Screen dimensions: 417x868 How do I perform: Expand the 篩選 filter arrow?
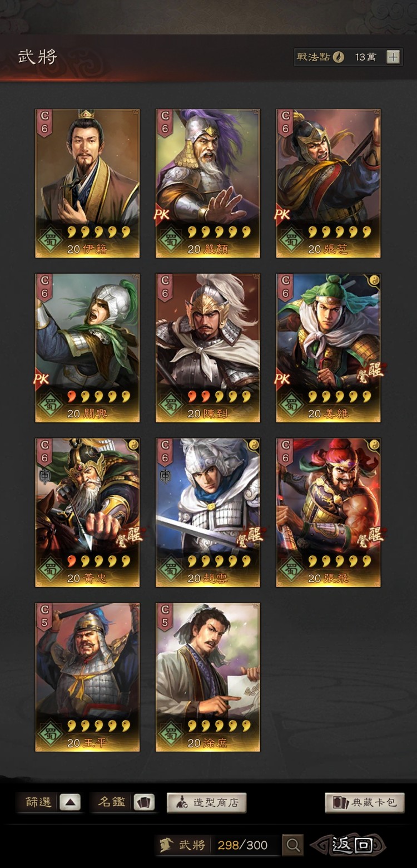70,802
